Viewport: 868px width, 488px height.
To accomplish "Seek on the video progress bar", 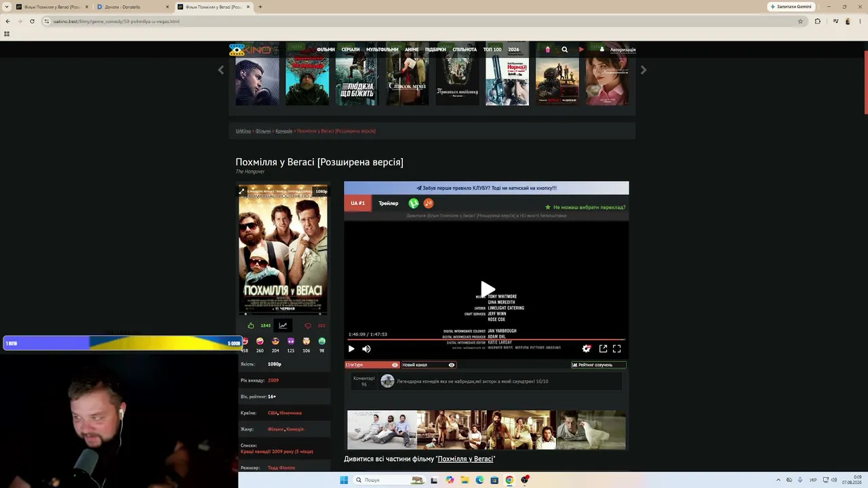I will click(x=486, y=339).
